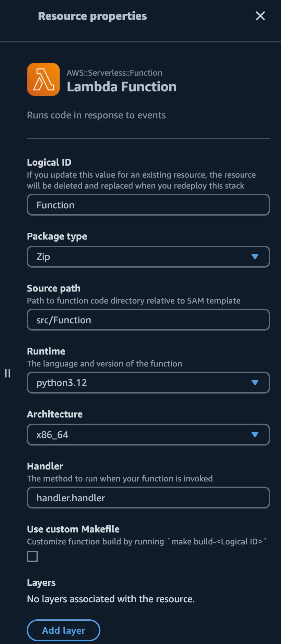Click the Handler field showing handler.handler
The image size is (281, 644).
pos(148,498)
